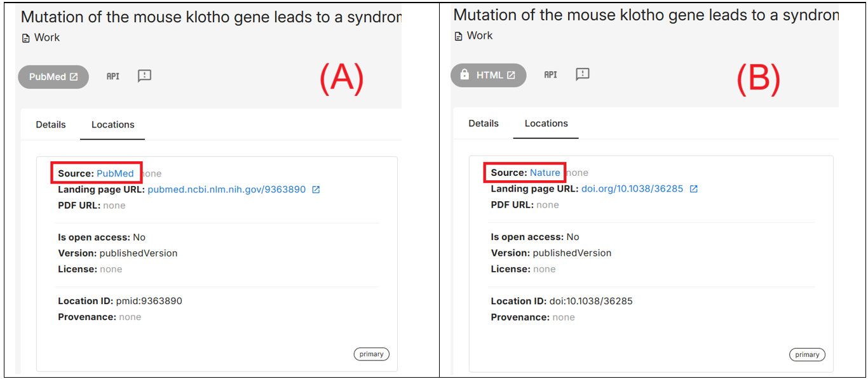Viewport: 868px width, 379px height.
Task: Open the PubMed source link
Action: (115, 173)
